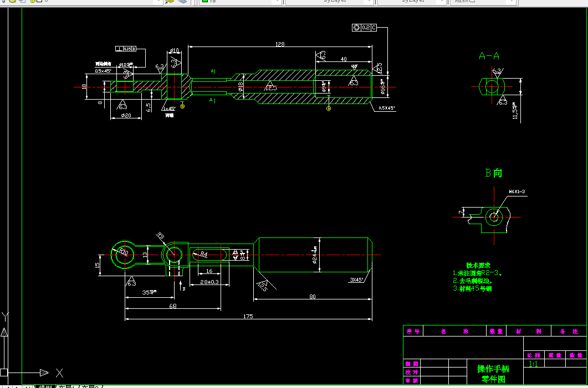The width and height of the screenshot is (588, 388).
Task: Select the 13 vertical dimension text
Action: (145, 255)
